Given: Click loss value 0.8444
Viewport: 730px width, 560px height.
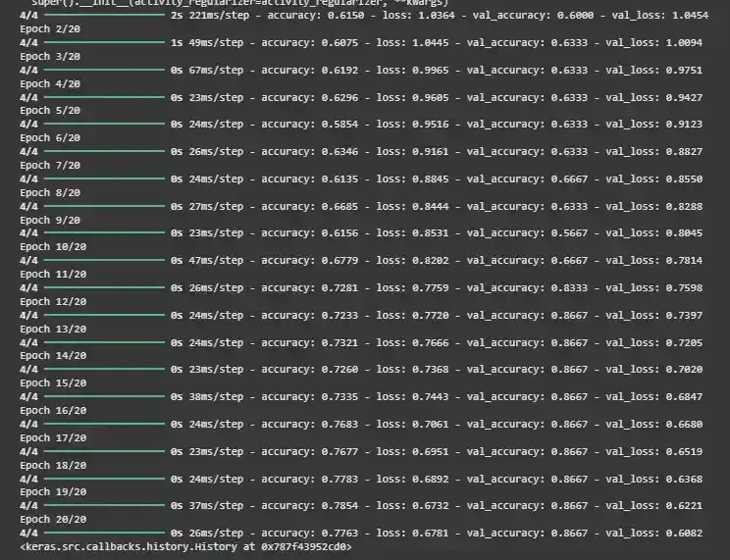Looking at the screenshot, I should [x=431, y=207].
